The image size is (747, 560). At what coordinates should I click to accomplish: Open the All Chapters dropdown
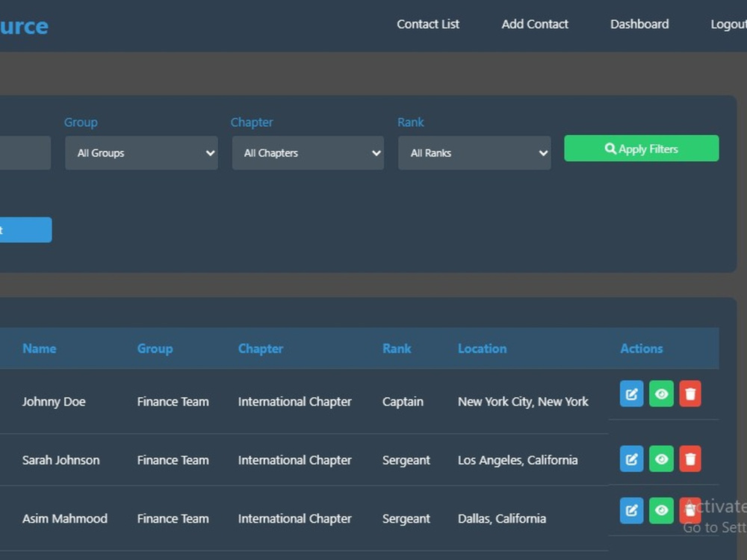pos(308,153)
